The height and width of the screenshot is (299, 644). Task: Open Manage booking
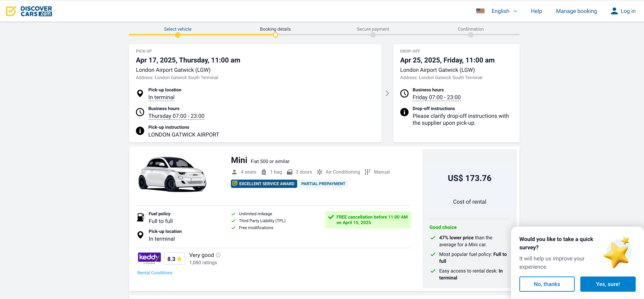(x=576, y=11)
